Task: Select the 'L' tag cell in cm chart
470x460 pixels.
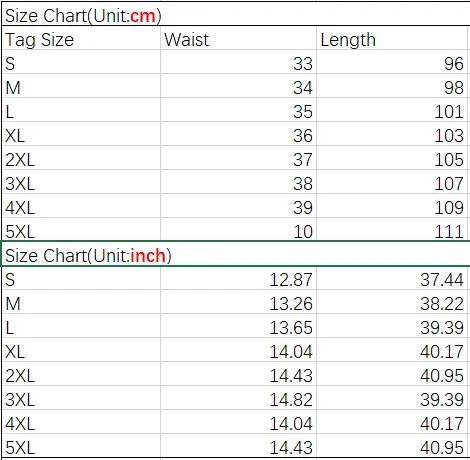Action: tap(81, 110)
